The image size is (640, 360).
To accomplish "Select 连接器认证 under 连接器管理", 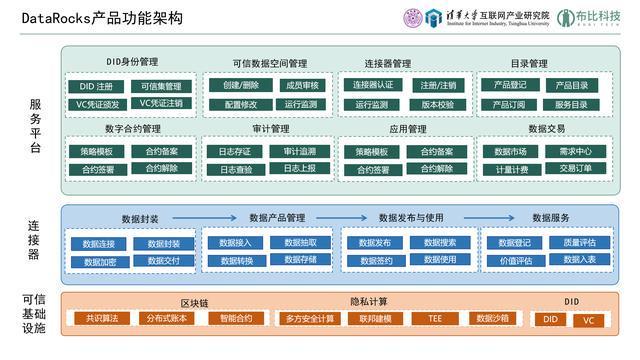I will (373, 85).
